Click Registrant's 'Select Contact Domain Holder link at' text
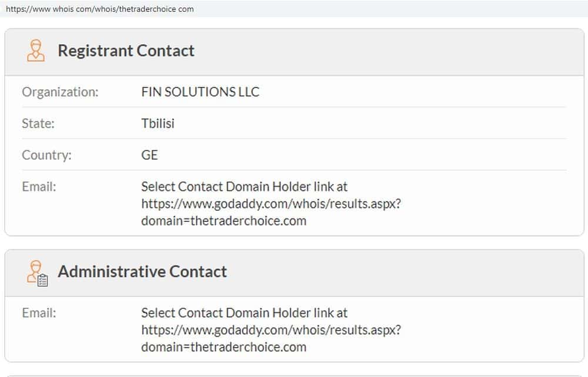Viewport: 588px width, 377px height. click(244, 187)
